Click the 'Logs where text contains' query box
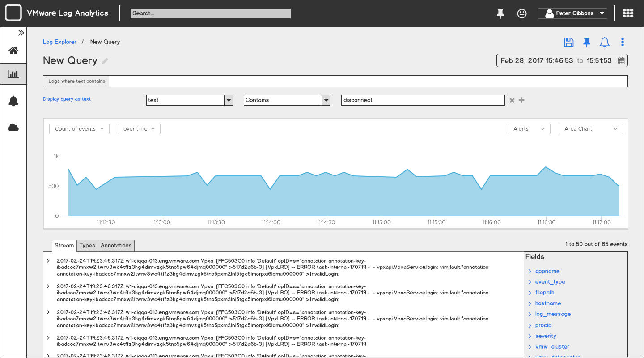The height and width of the screenshot is (358, 644). (x=335, y=81)
